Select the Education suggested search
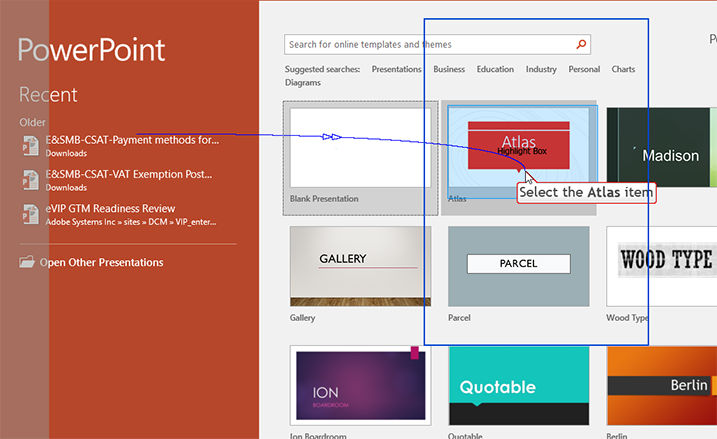The height and width of the screenshot is (439, 717). click(x=495, y=69)
